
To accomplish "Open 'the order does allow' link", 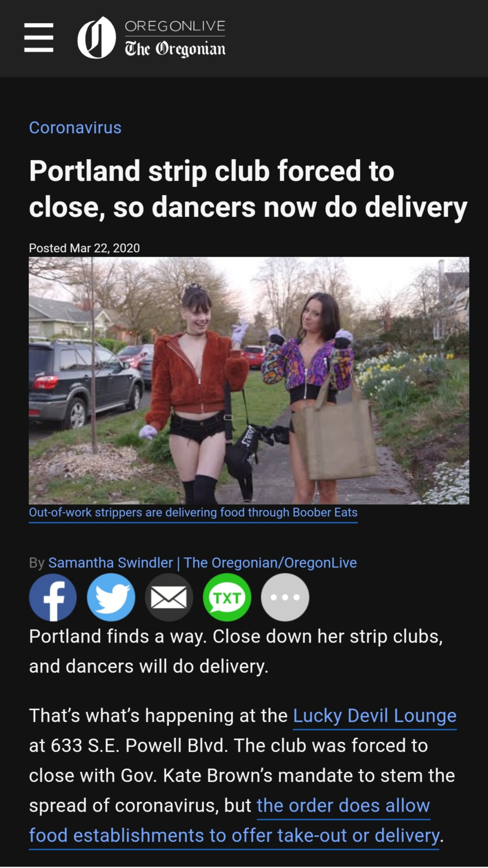I will [x=343, y=805].
